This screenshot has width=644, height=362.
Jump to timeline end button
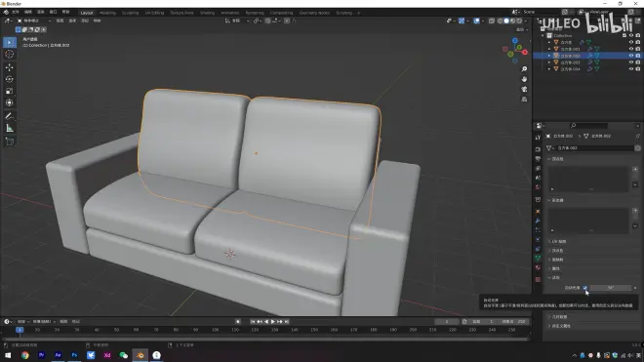coord(287,322)
